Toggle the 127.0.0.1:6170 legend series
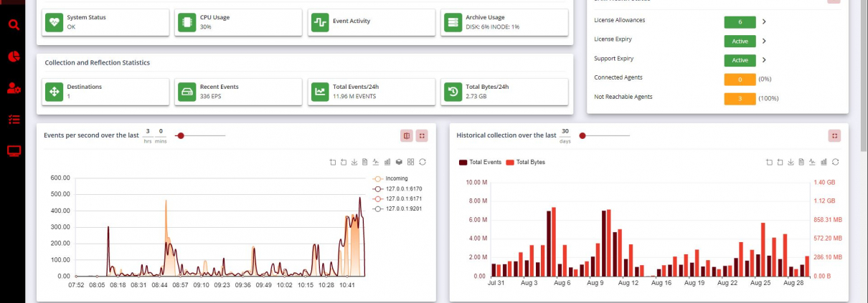Screen dimensions: 868x303 (397, 188)
